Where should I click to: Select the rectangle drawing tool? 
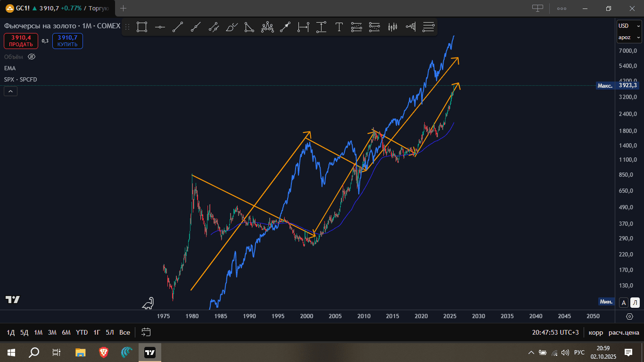pos(142,27)
